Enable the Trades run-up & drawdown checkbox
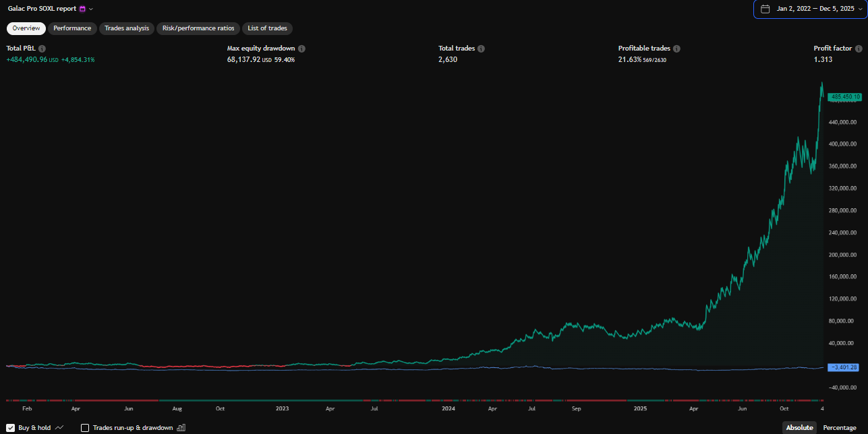 (x=85, y=427)
